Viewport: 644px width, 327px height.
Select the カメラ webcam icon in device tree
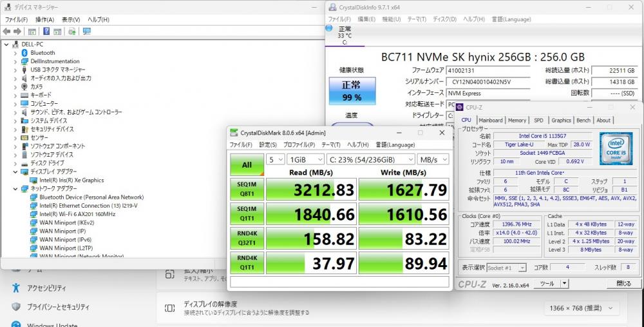(x=24, y=86)
